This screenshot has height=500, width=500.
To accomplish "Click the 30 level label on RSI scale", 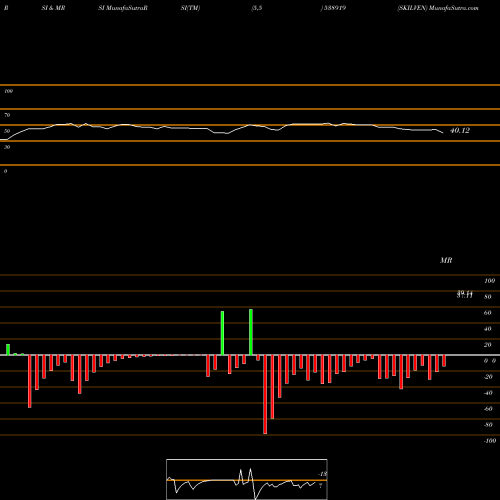I will [7, 147].
